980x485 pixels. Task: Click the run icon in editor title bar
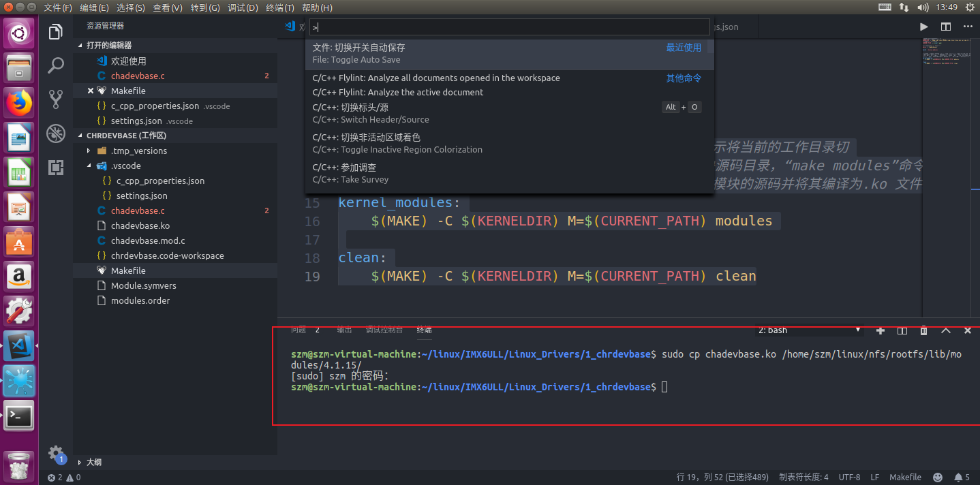(x=923, y=27)
